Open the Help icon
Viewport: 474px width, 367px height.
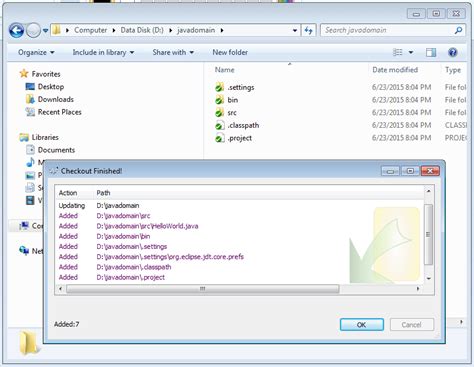point(452,52)
